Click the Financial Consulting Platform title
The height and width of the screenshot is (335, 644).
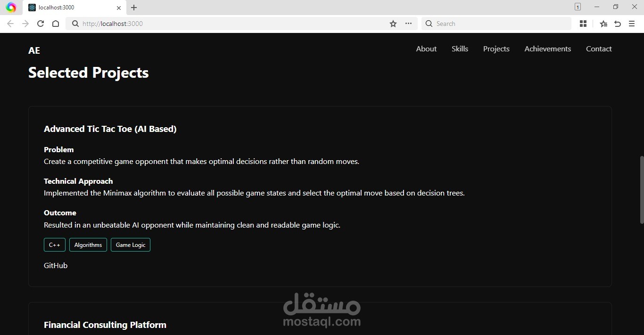pos(105,325)
